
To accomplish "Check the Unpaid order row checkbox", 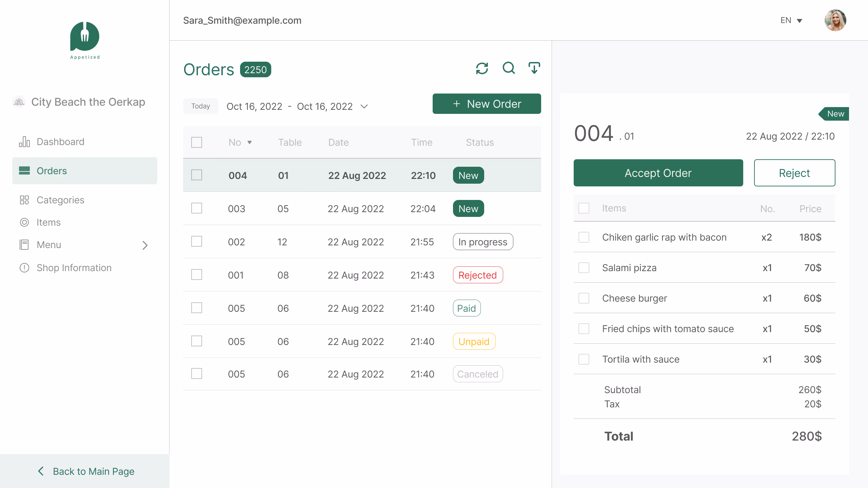I will click(x=197, y=341).
